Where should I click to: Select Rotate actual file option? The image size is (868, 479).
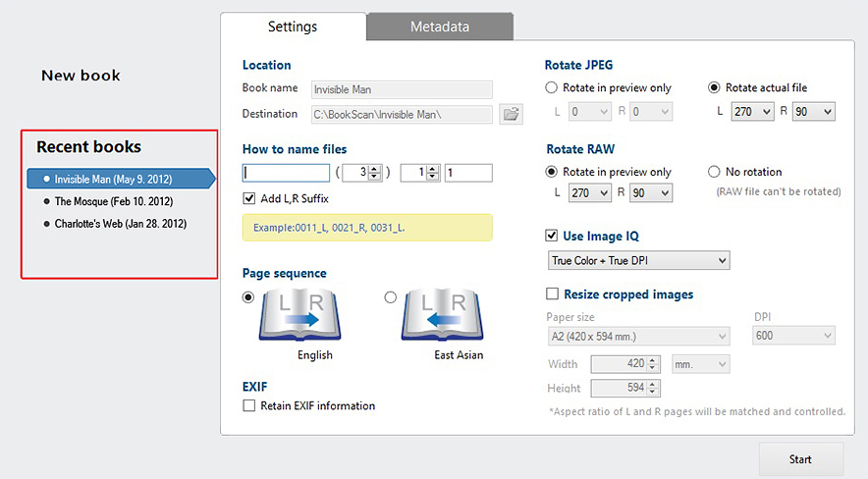714,87
